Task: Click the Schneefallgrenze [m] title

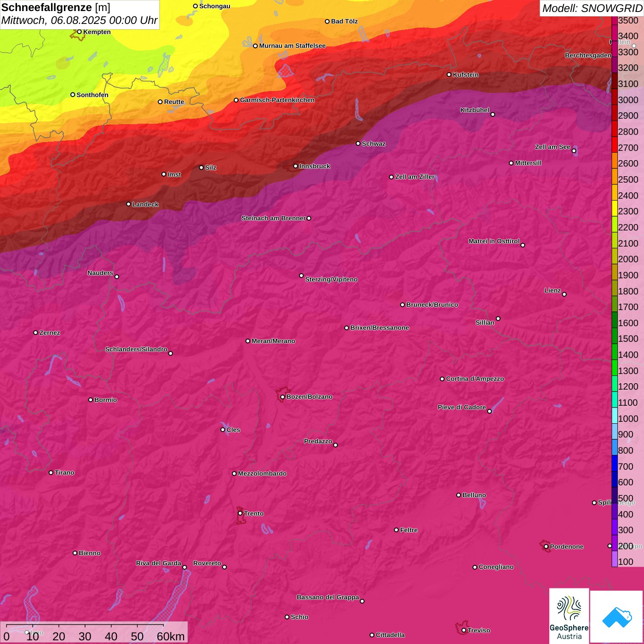Action: 56,7
